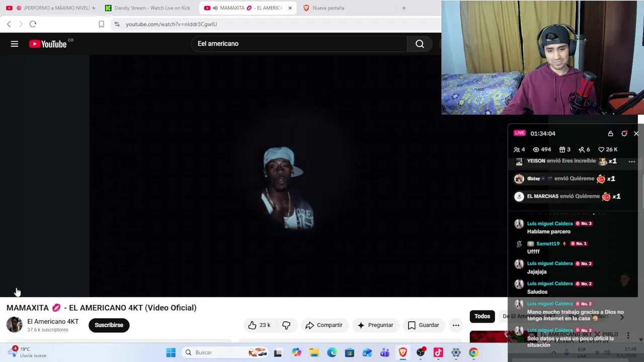This screenshot has height=362, width=644.
Task: Open Windows Settings gear in taskbar
Action: 456,352
